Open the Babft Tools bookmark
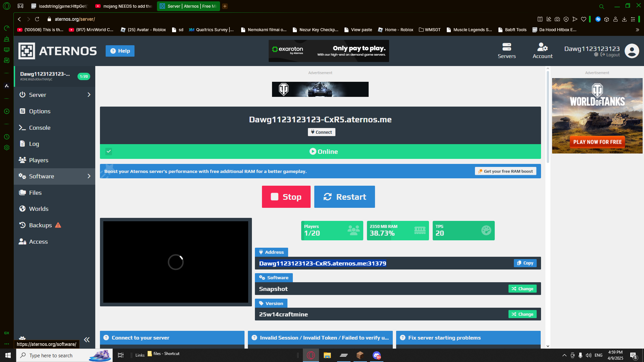This screenshot has width=644, height=362. click(x=512, y=30)
